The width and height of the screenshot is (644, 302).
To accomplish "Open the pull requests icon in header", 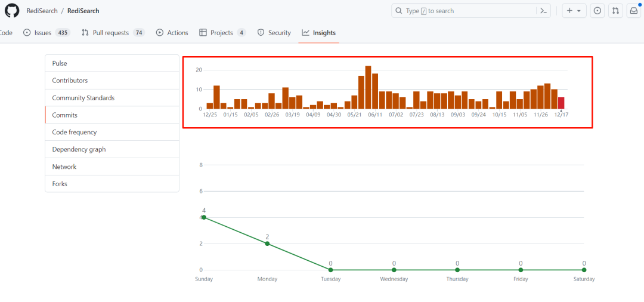I will (616, 11).
